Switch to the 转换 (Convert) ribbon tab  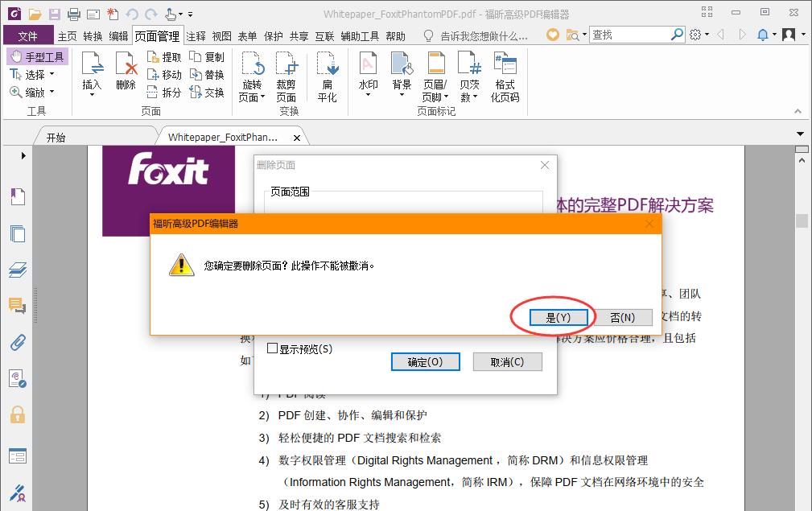click(93, 36)
